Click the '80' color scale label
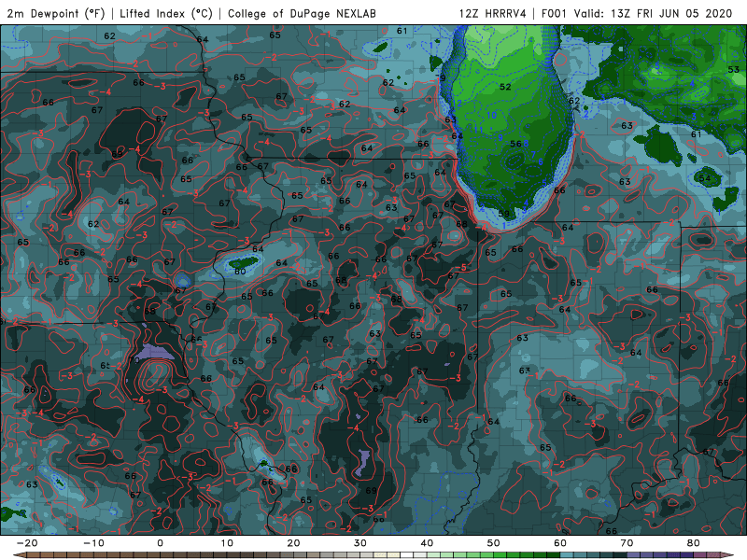 pos(694,543)
